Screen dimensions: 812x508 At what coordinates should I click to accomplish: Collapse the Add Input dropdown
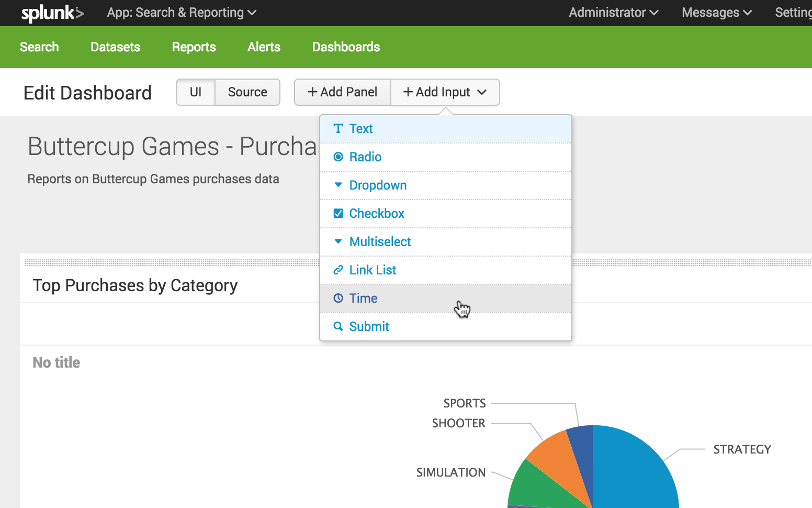point(445,92)
